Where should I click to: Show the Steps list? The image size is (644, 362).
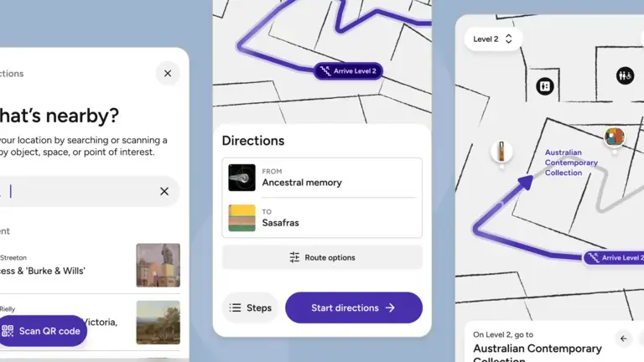click(250, 308)
